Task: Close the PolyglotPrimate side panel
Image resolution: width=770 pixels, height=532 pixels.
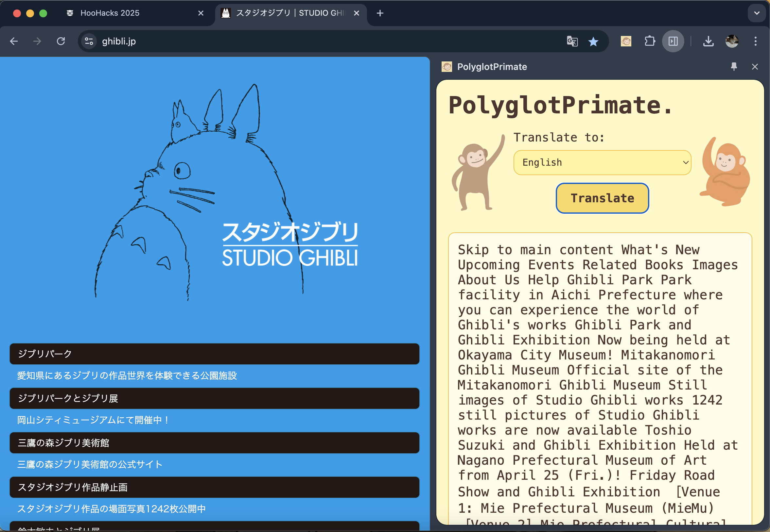Action: 755,67
